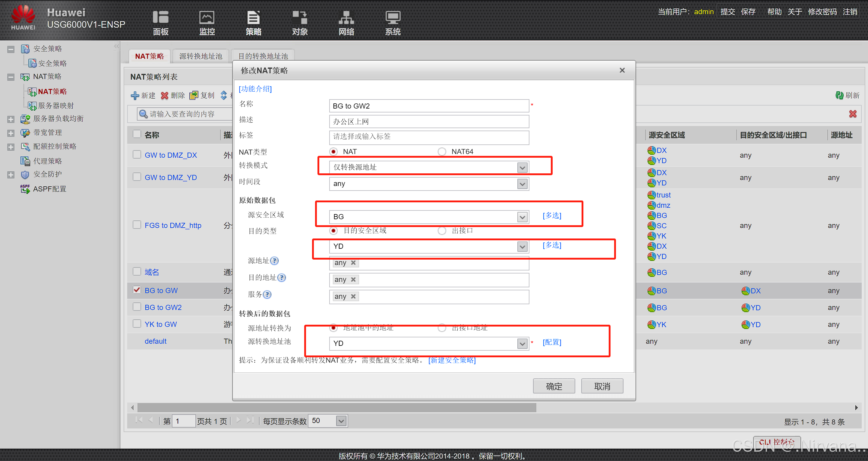
Task: Select the NAT64 type radio button
Action: tap(442, 152)
